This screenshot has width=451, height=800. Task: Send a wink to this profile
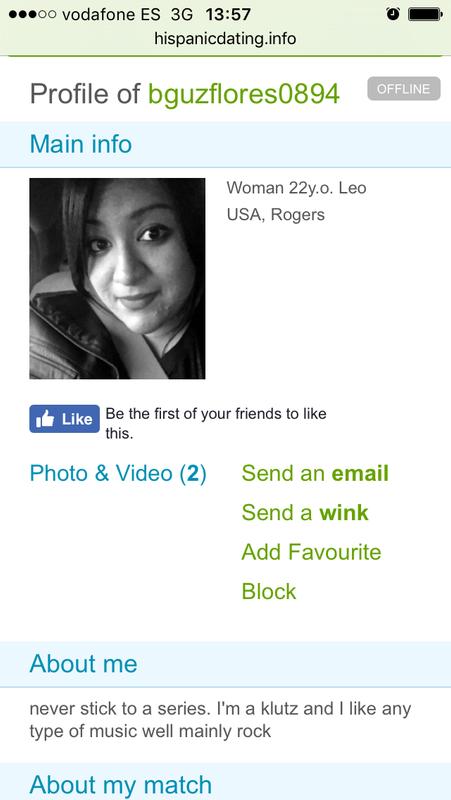click(x=305, y=513)
